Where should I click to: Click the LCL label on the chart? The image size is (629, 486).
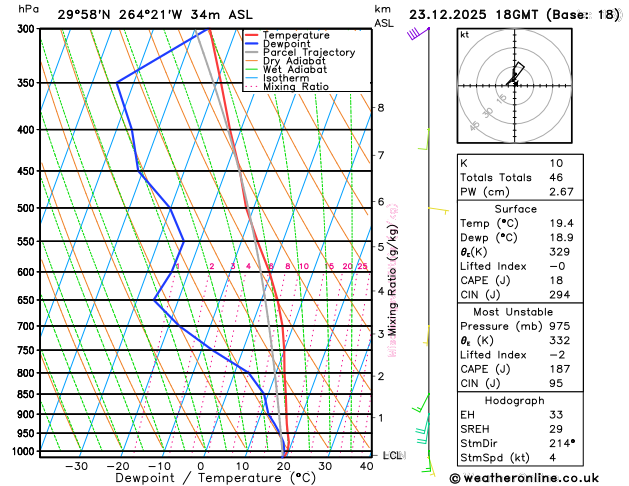pos(393,456)
